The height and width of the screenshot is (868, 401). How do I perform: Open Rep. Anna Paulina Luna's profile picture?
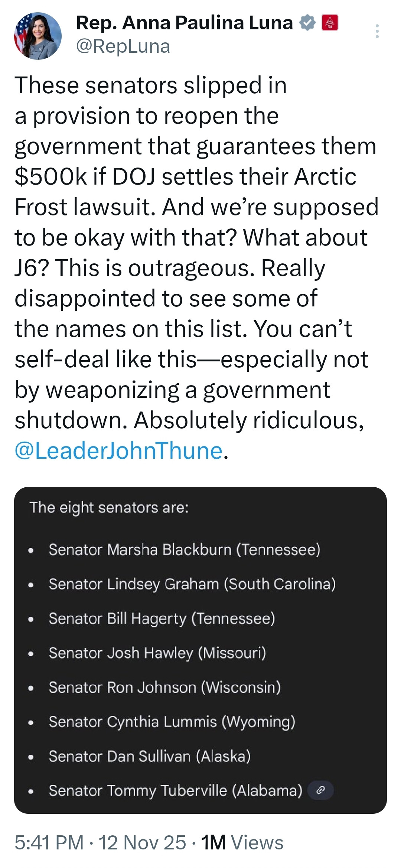(x=38, y=36)
